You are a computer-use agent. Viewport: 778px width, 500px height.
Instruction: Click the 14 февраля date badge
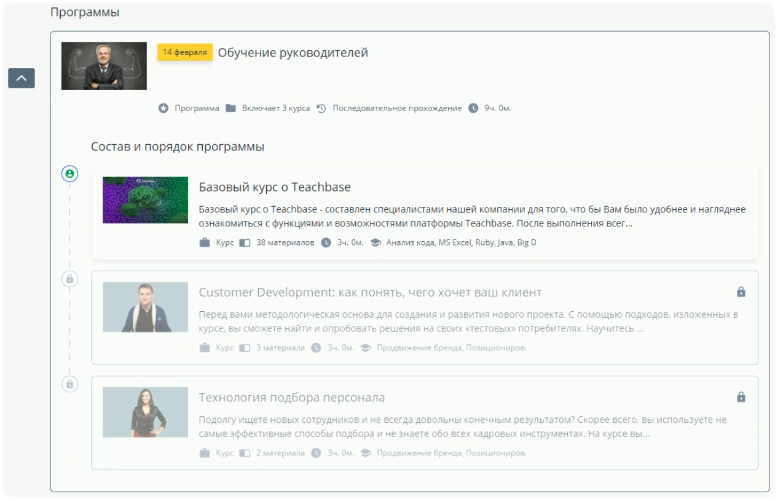tap(185, 52)
